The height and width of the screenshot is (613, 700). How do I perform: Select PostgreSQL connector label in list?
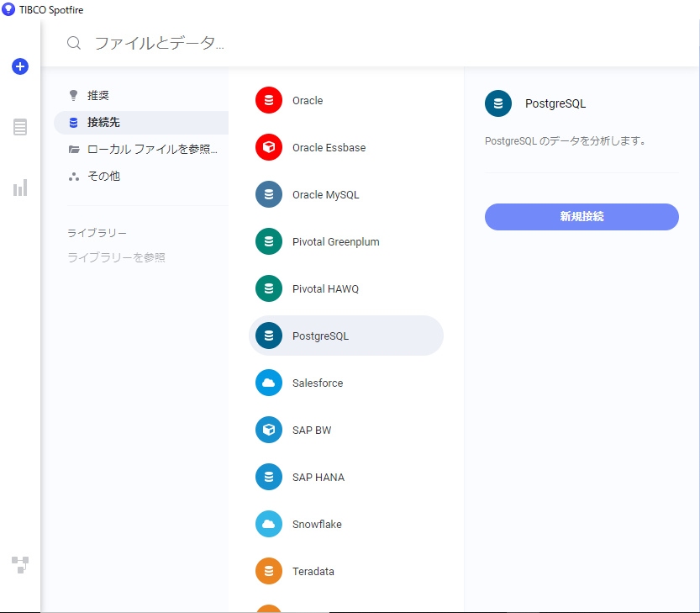click(320, 336)
